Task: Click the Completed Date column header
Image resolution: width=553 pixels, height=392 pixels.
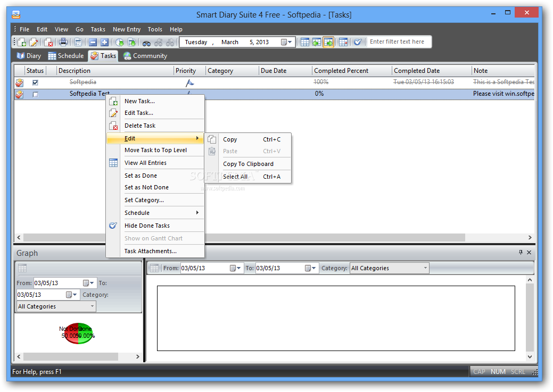Action: tap(432, 71)
